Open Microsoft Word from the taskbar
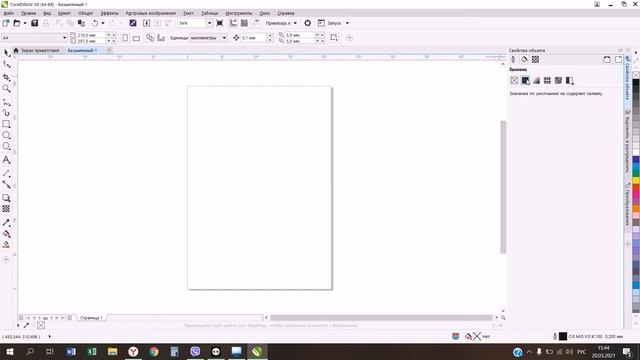Screen dimensions: 640x360 pyautogui.click(x=71, y=351)
